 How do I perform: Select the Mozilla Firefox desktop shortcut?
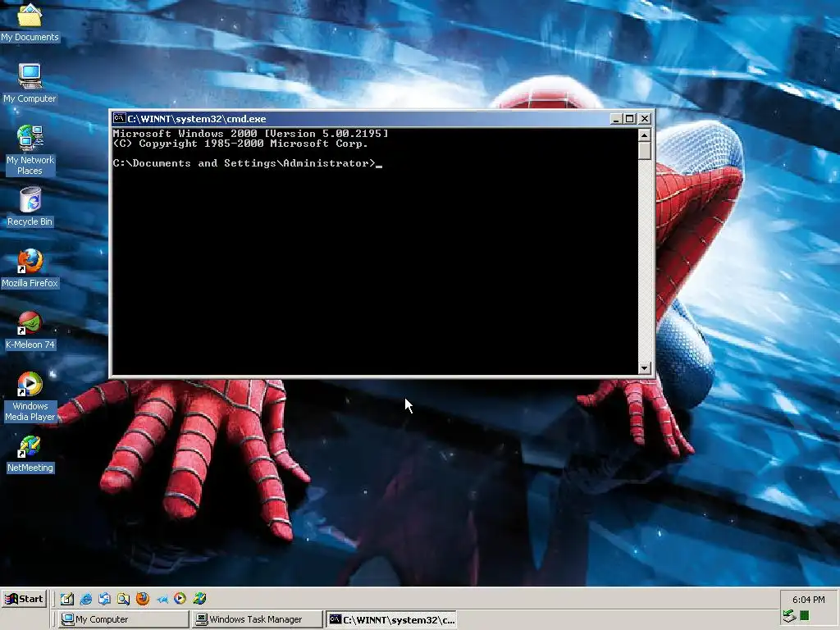tap(30, 268)
